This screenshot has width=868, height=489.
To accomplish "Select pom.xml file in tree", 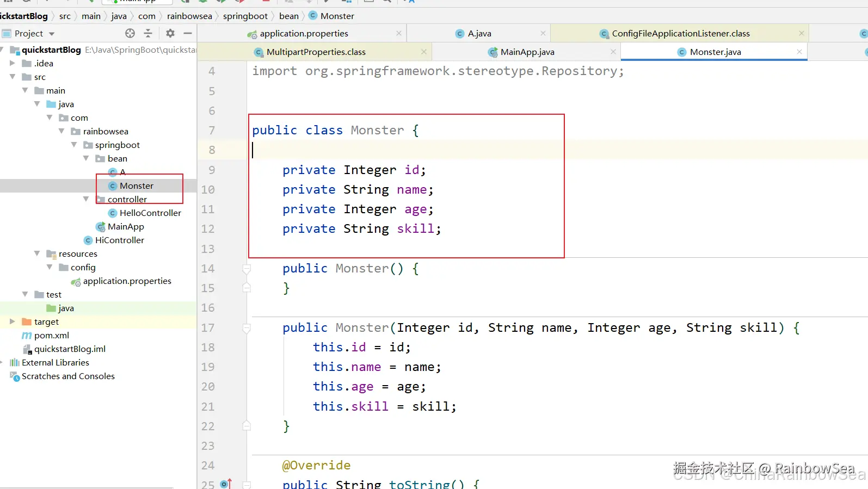I will tap(52, 336).
